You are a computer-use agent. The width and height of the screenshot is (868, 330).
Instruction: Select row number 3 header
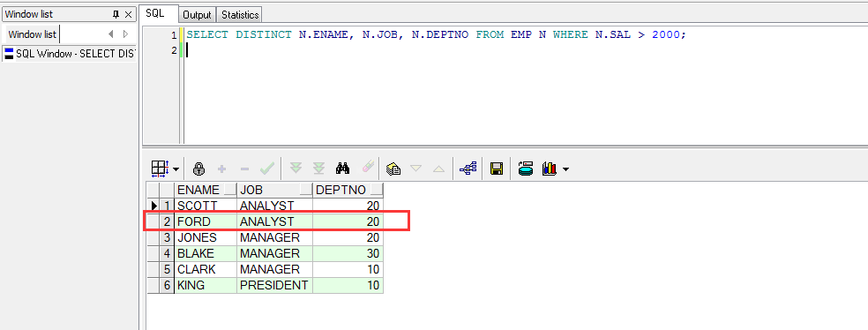[x=168, y=237]
